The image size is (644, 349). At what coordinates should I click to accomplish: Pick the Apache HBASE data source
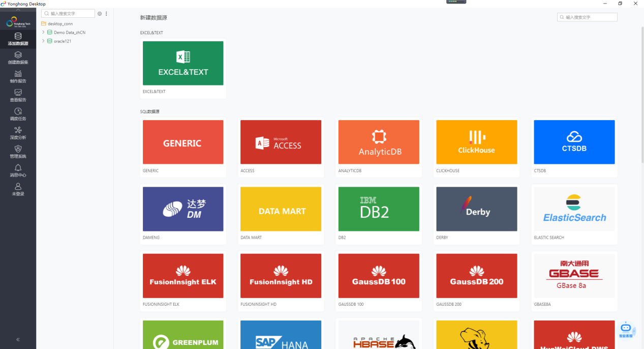[379, 335]
